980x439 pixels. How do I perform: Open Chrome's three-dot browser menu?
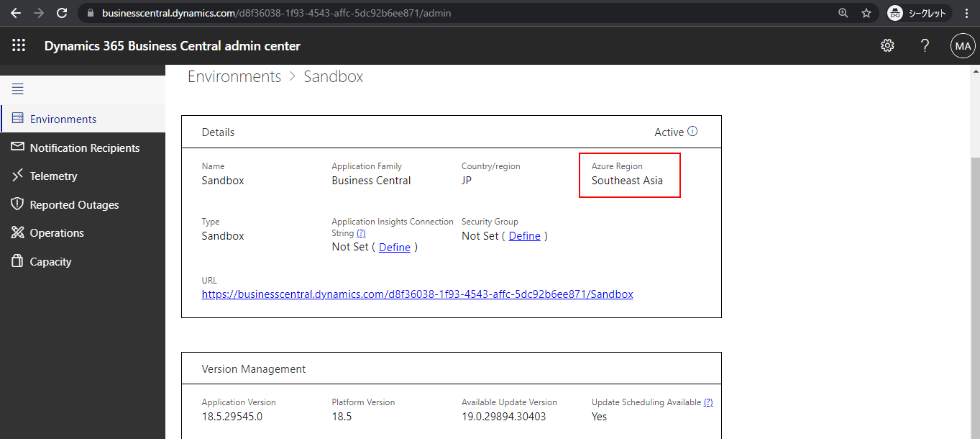click(x=966, y=12)
